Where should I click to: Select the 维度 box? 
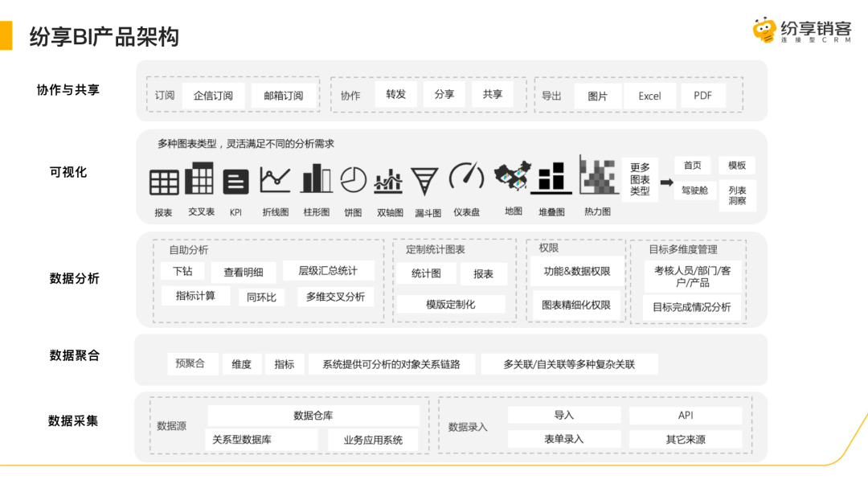[241, 364]
